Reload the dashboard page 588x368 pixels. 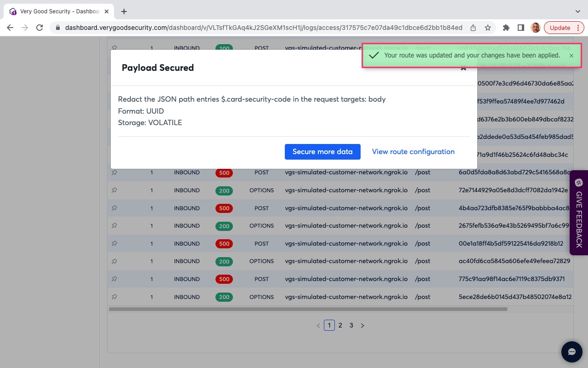[x=40, y=28]
